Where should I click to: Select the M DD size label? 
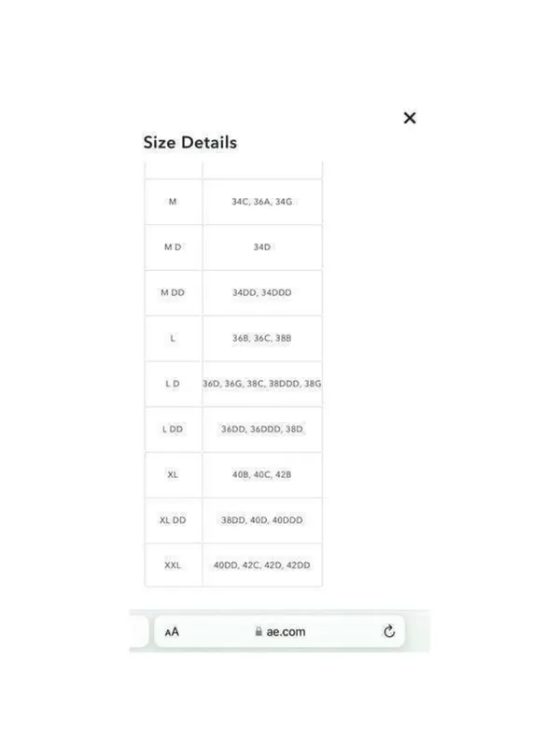point(173,292)
